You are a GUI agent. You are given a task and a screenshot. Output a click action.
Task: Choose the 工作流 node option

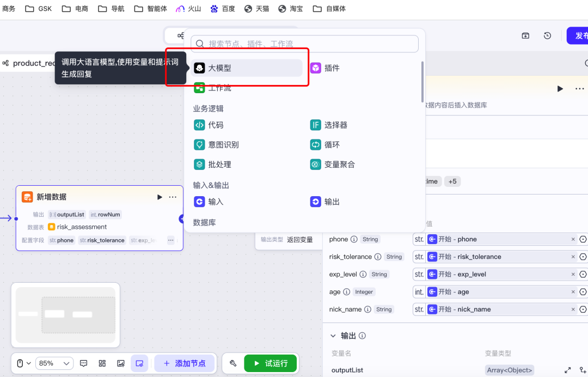[213, 88]
